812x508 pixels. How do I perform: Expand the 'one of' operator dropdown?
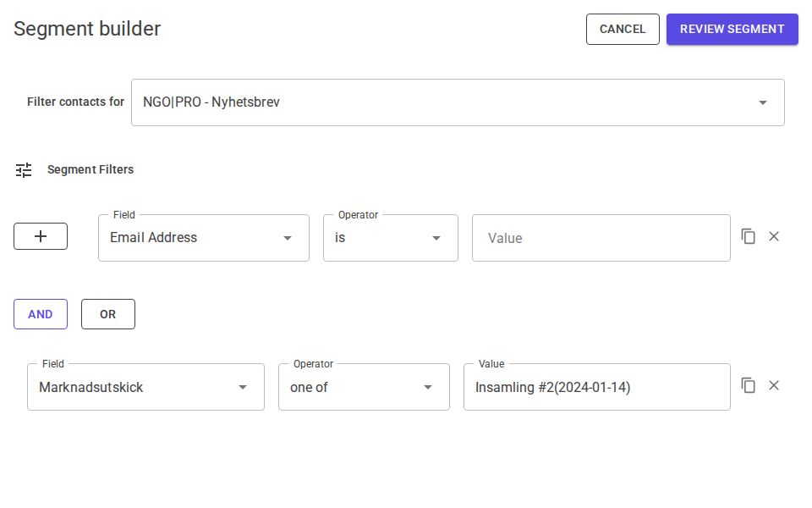point(364,387)
